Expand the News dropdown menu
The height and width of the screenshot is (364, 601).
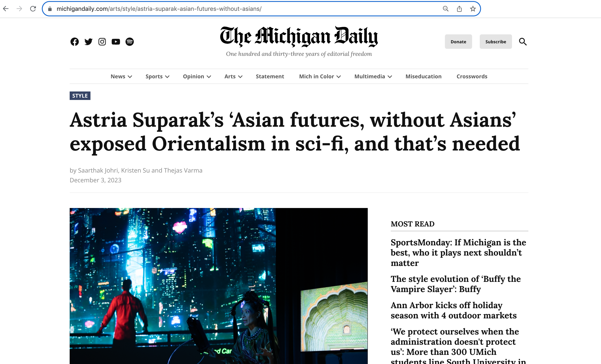click(x=121, y=76)
